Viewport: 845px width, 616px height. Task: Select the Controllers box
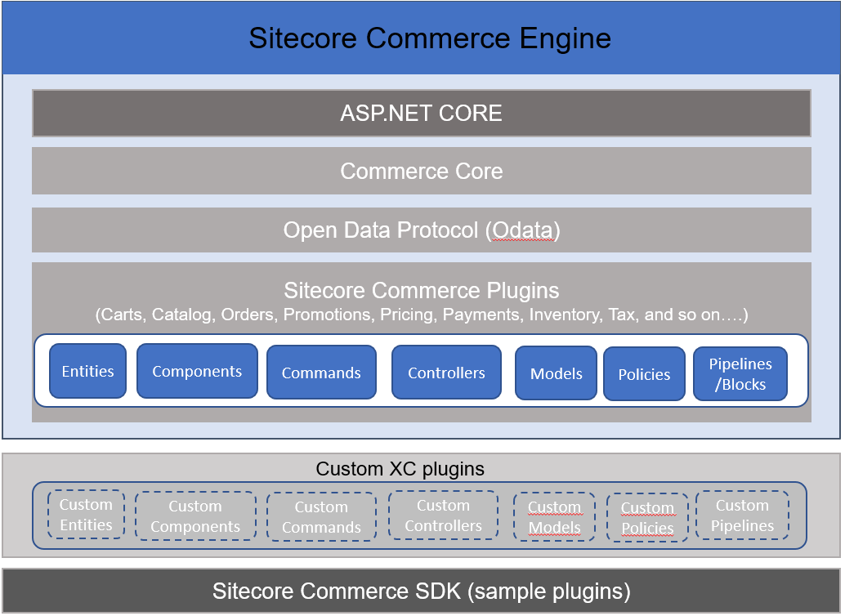(x=446, y=373)
